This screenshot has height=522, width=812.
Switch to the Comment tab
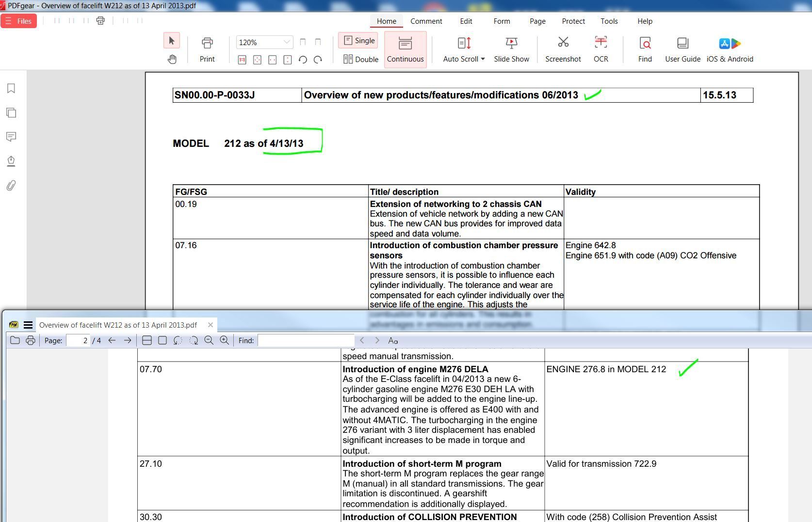426,21
